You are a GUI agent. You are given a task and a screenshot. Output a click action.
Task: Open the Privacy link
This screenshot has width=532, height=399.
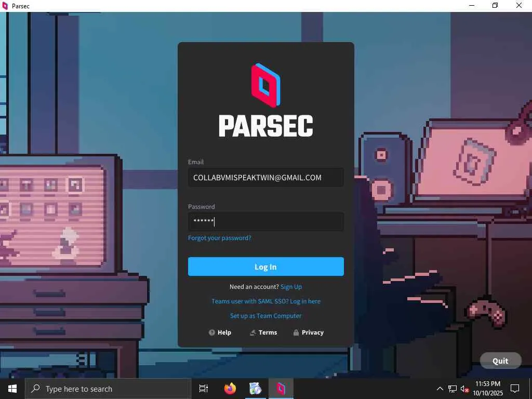(309, 332)
